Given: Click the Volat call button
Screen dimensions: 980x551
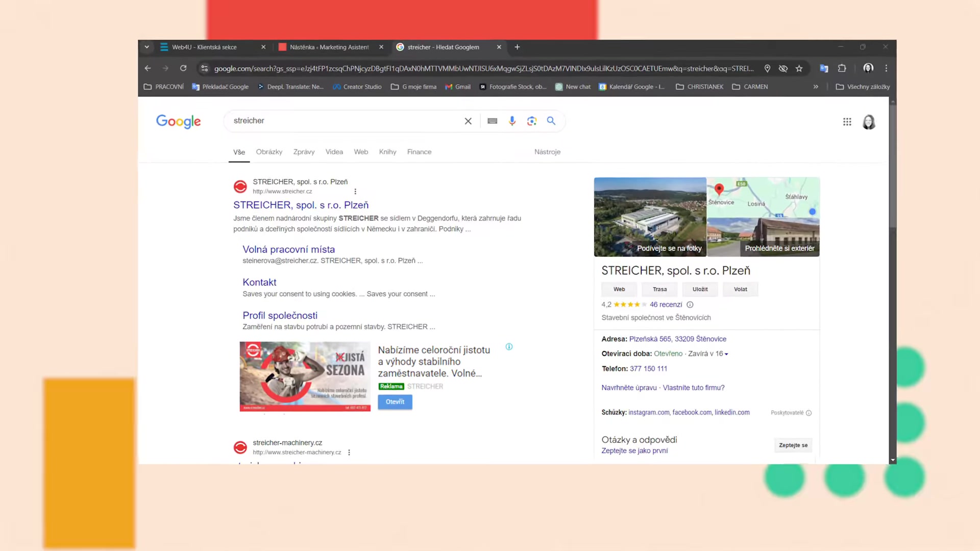Looking at the screenshot, I should [740, 289].
